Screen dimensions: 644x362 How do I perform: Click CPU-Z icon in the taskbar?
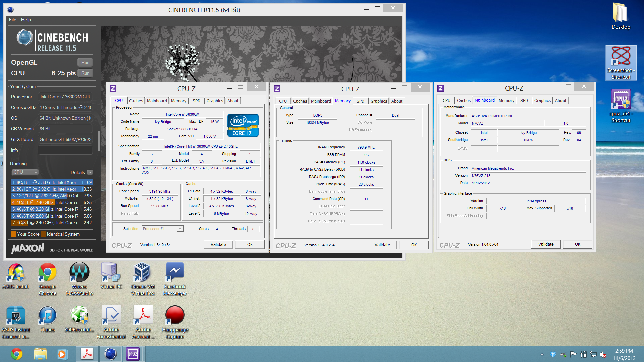(133, 354)
